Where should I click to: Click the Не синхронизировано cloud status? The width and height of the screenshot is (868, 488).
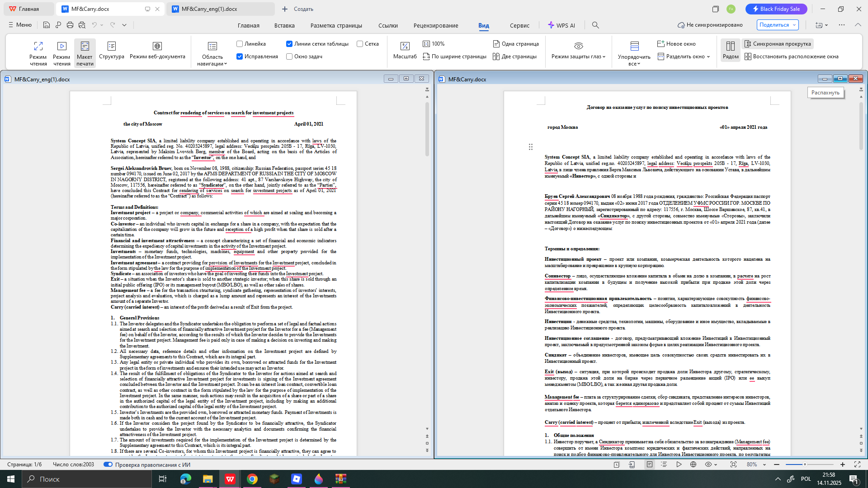[x=710, y=25]
